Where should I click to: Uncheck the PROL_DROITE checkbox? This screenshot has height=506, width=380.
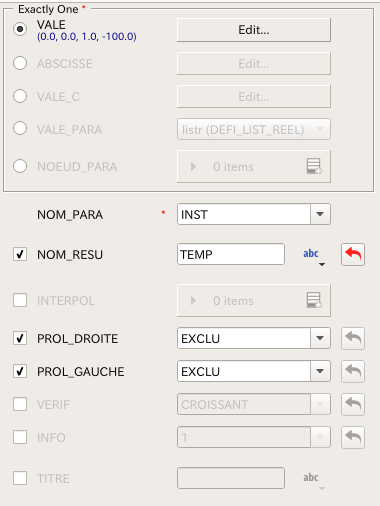(x=20, y=338)
